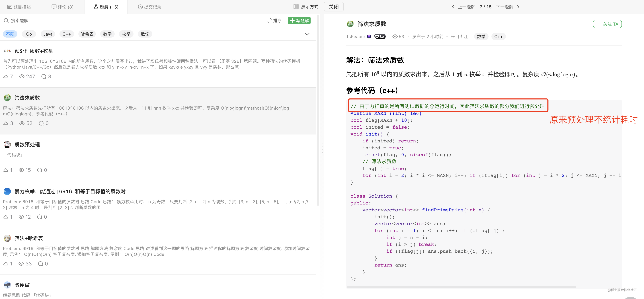
Task: Click the L6 level badge
Action: click(380, 36)
